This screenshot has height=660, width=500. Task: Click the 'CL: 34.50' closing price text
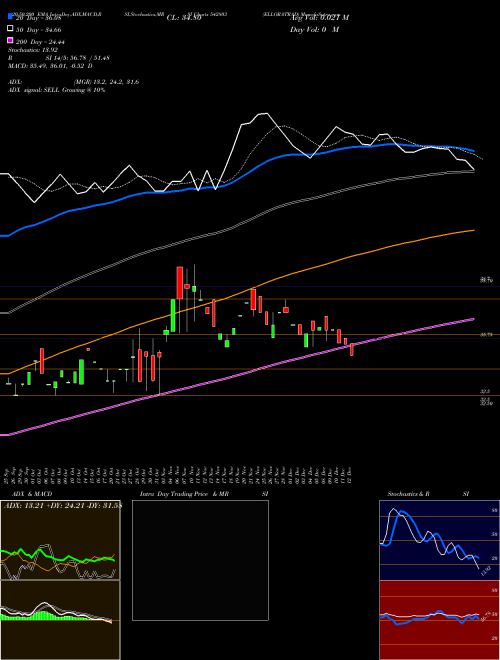(x=184, y=18)
